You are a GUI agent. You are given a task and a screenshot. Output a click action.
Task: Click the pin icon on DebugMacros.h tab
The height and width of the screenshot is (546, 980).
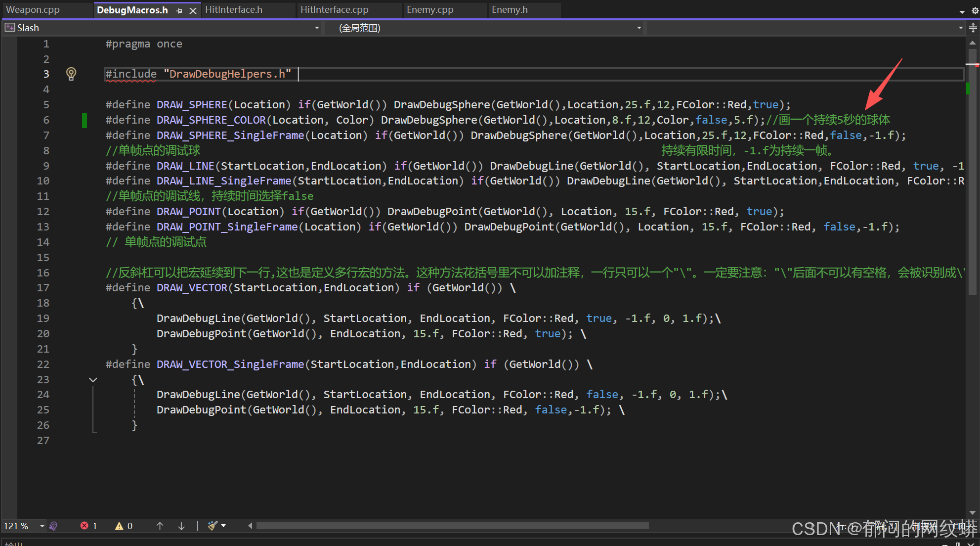pyautogui.click(x=179, y=10)
